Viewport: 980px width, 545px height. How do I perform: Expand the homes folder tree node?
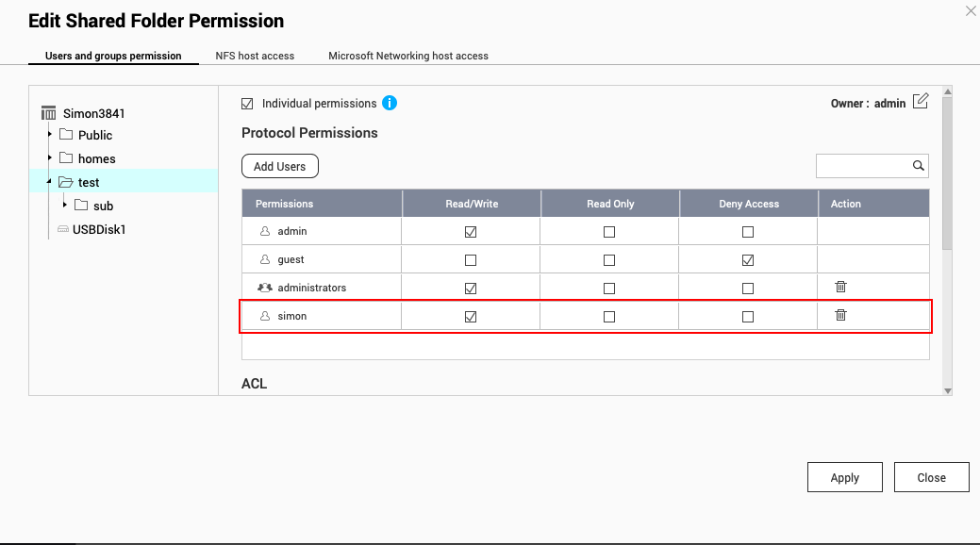[49, 157]
